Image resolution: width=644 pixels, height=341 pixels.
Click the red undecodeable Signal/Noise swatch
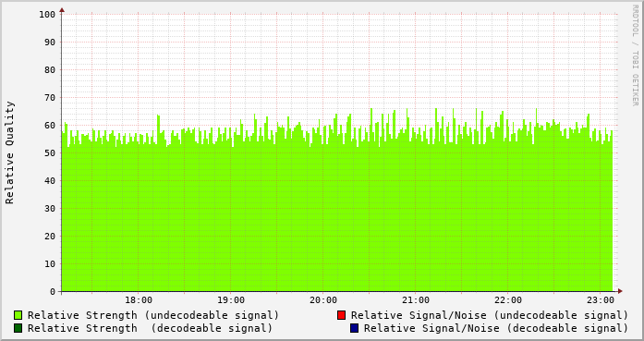pos(341,315)
